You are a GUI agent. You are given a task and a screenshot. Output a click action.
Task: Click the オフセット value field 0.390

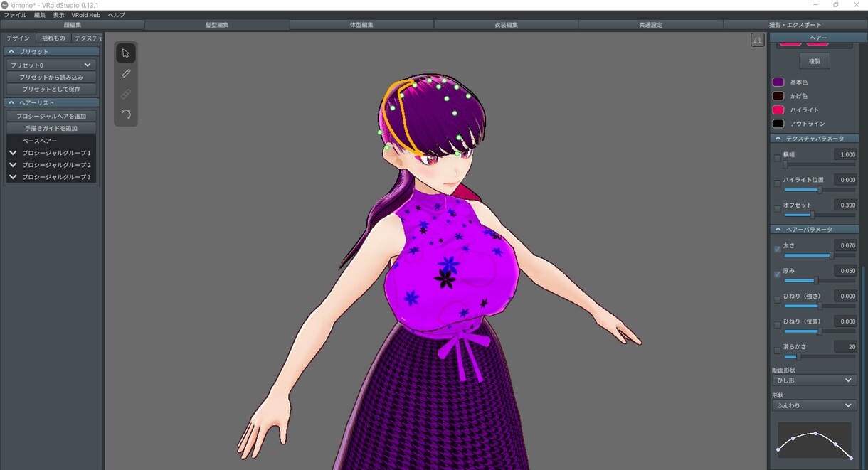tap(845, 205)
